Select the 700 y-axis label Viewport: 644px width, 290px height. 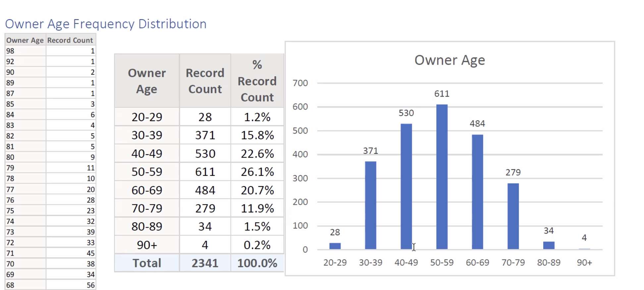pos(300,83)
